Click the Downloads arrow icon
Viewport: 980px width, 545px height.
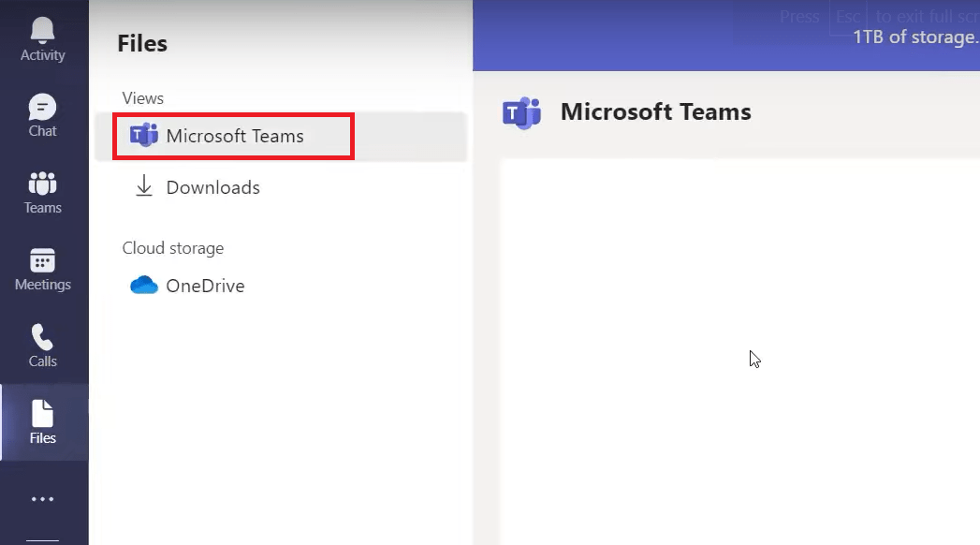144,185
